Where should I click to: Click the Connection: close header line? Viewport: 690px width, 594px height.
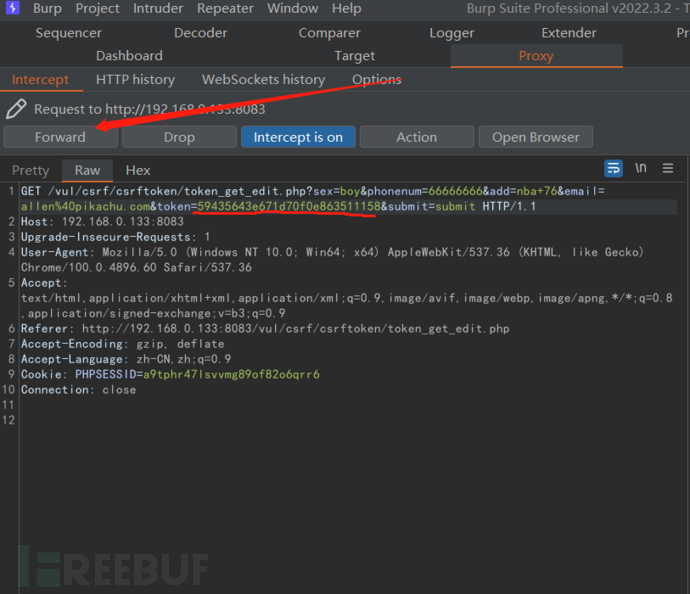(x=78, y=389)
